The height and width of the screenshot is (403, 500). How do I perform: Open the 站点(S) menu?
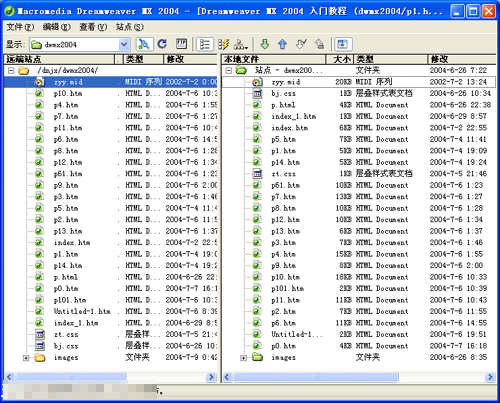130,27
